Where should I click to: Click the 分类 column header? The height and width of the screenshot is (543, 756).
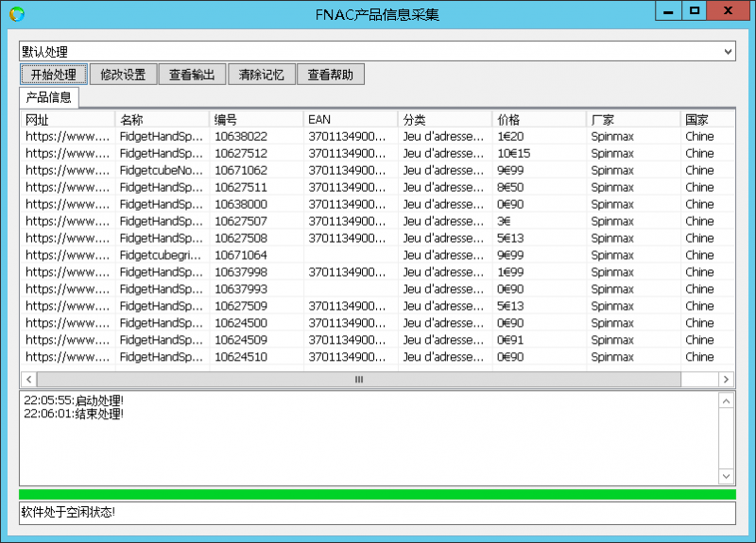click(x=445, y=120)
